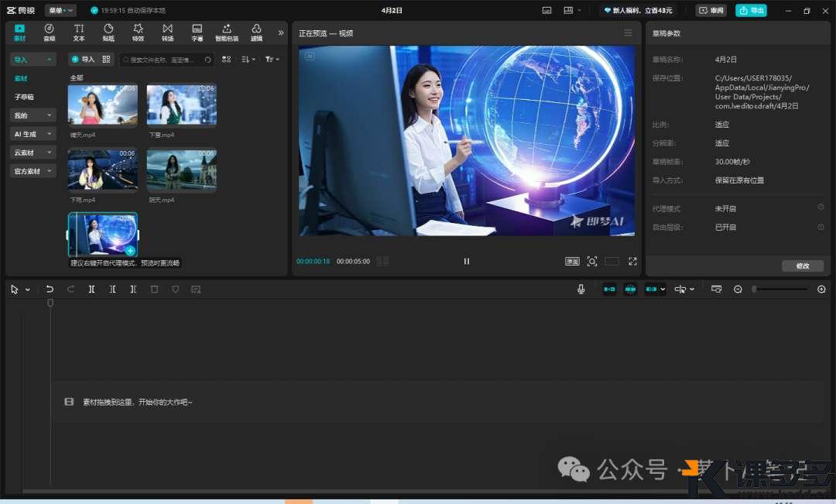
Task: Click the 原画 original quality toggle
Action: click(572, 262)
